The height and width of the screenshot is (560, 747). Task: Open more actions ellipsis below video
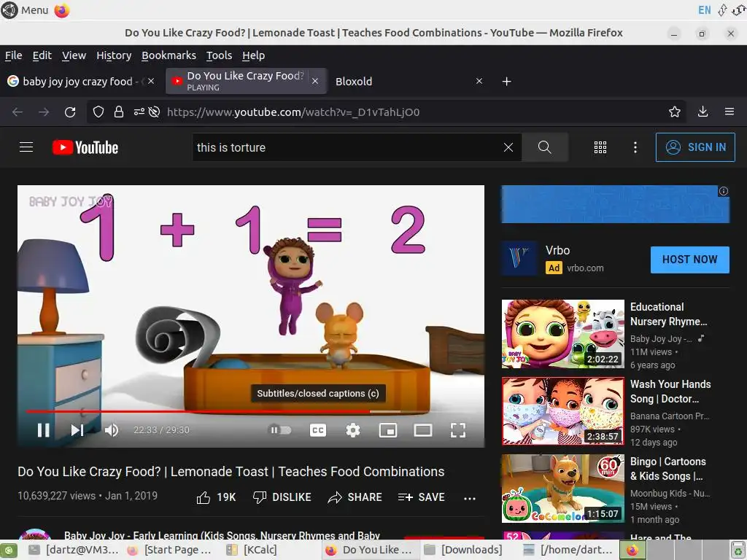point(470,498)
